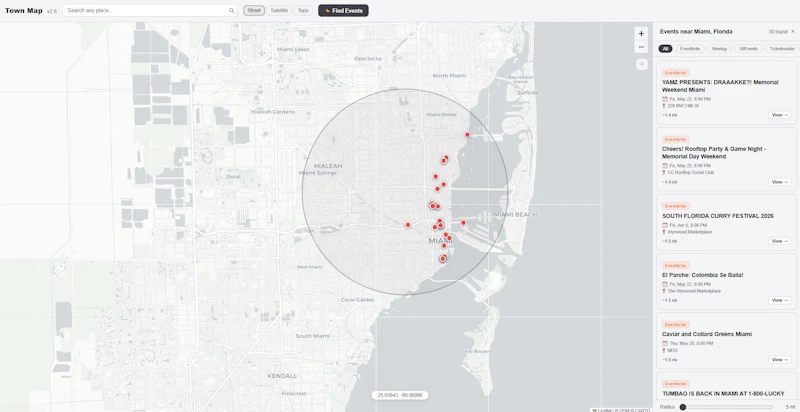The height and width of the screenshot is (412, 800).
Task: Switch map to Satellite view
Action: [279, 10]
